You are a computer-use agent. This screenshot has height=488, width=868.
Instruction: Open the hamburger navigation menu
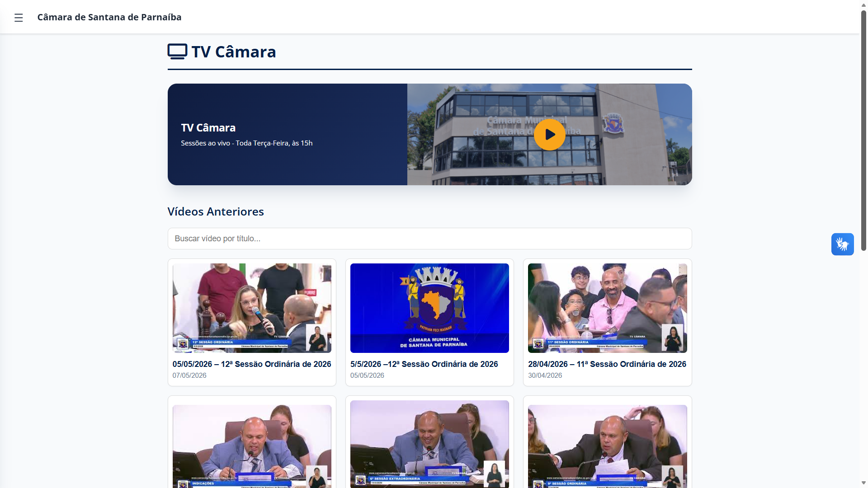pyautogui.click(x=19, y=18)
